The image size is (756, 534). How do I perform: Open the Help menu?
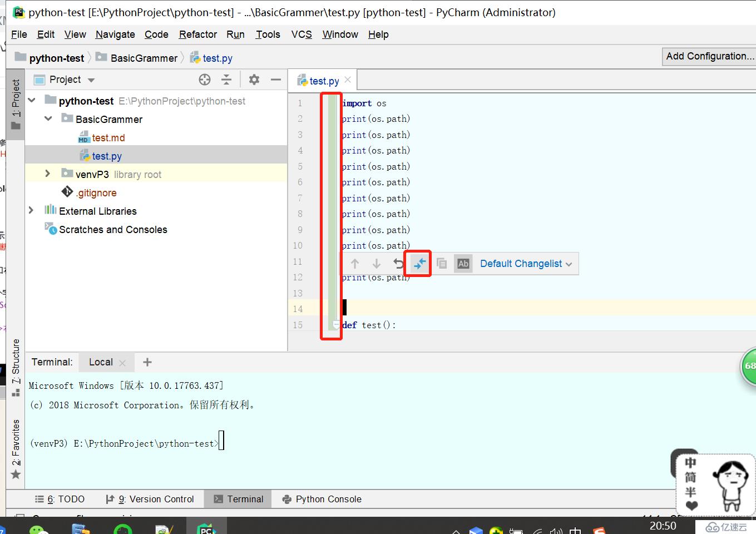(x=378, y=34)
